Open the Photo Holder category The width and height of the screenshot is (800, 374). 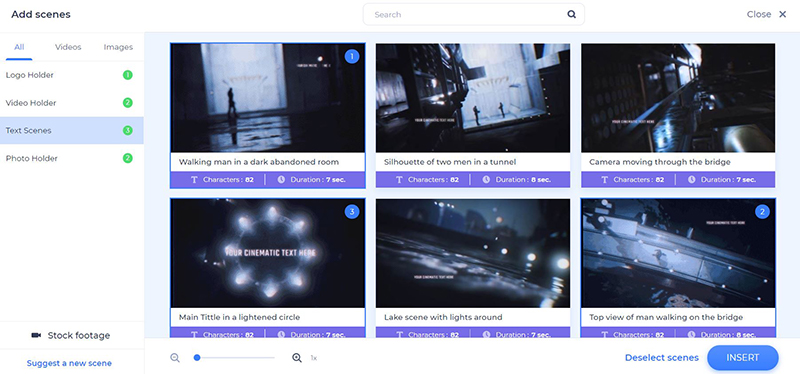point(71,158)
